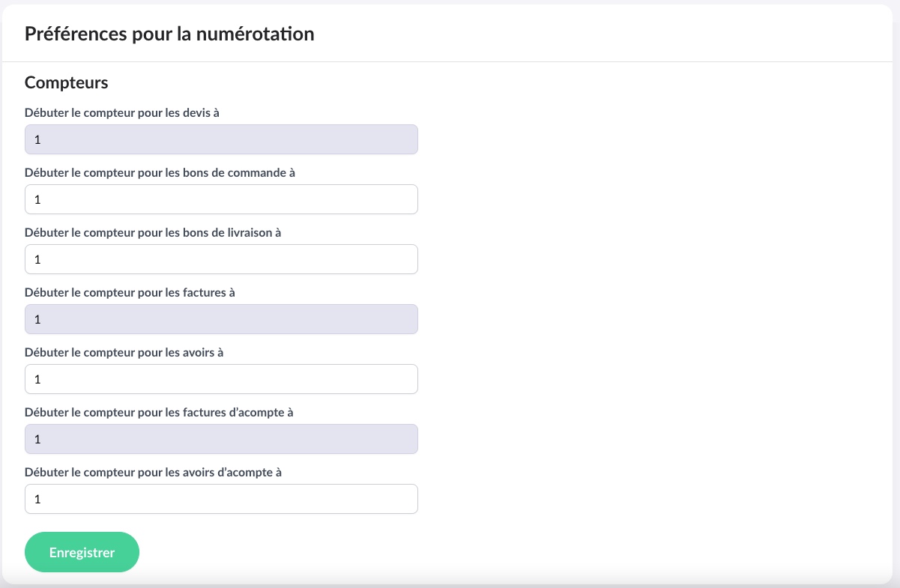Image resolution: width=900 pixels, height=588 pixels.
Task: Click the bons de livraison counter field
Action: tap(221, 259)
